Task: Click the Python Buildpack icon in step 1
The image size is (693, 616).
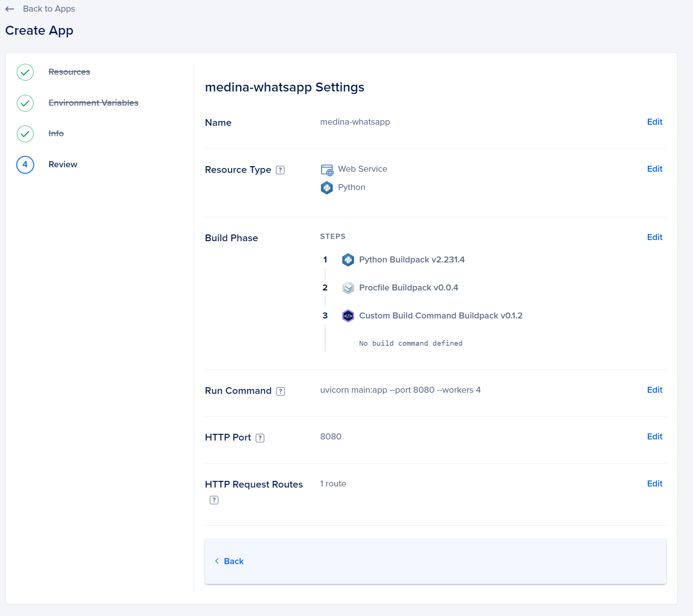Action: pyautogui.click(x=348, y=260)
